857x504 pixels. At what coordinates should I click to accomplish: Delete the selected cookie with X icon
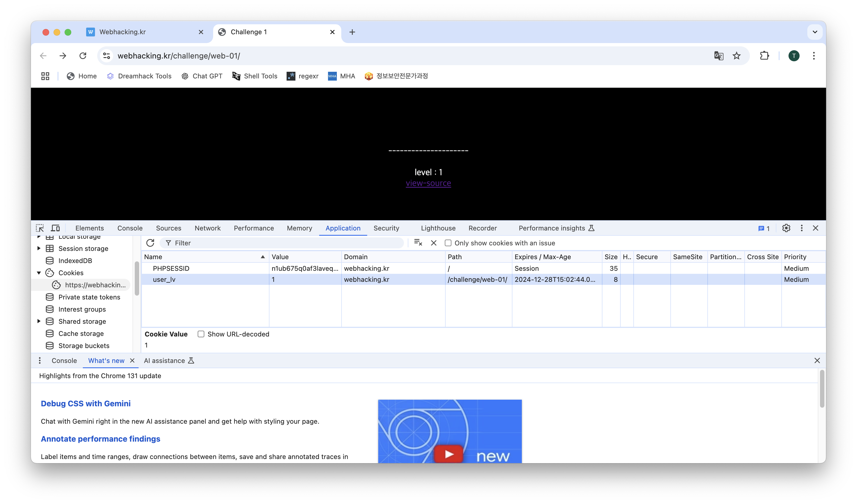click(x=433, y=243)
